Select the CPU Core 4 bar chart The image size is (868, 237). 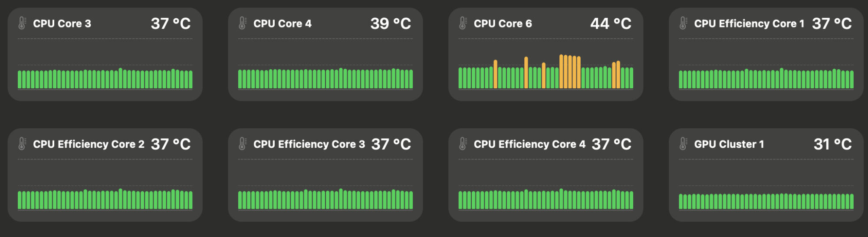325,78
